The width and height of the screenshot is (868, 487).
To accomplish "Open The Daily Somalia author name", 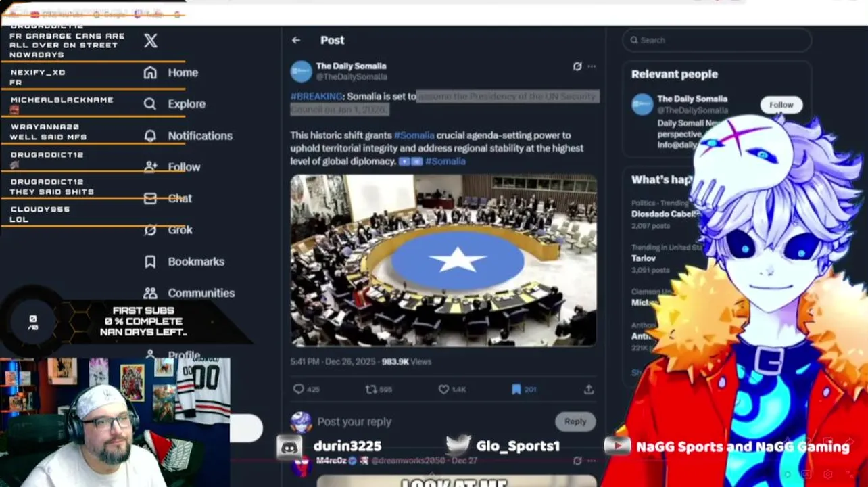I will point(351,66).
